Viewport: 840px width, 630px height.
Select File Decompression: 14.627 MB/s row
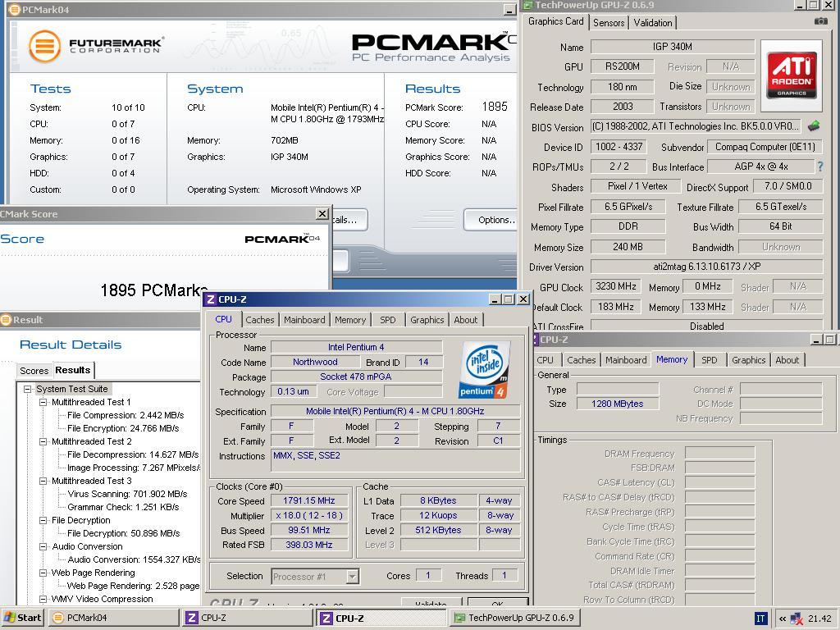click(133, 454)
